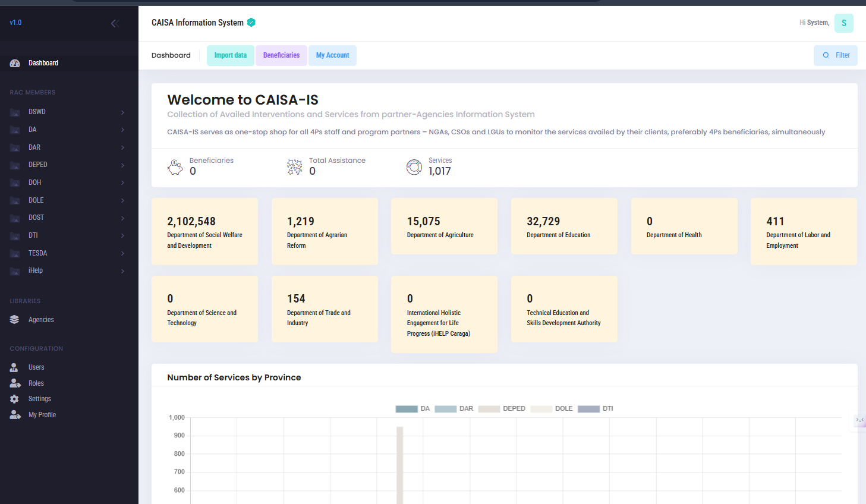Collapse sidebar using double-chevron icon

tap(115, 23)
